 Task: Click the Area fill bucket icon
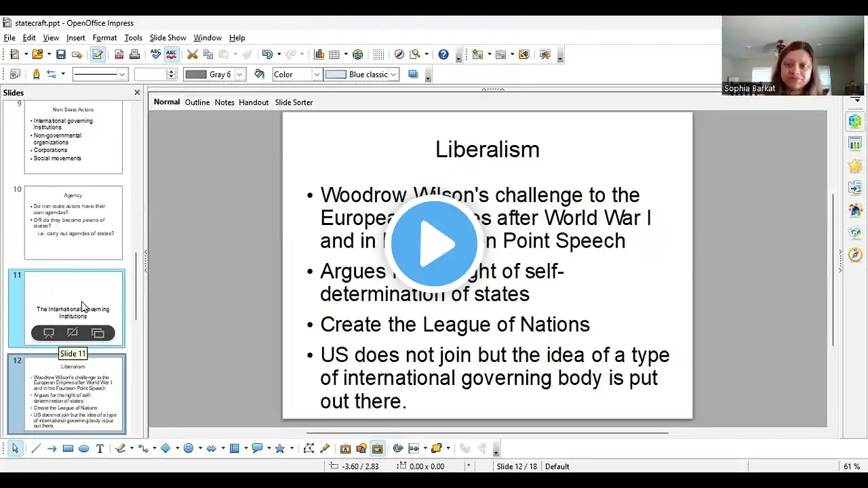tap(259, 75)
